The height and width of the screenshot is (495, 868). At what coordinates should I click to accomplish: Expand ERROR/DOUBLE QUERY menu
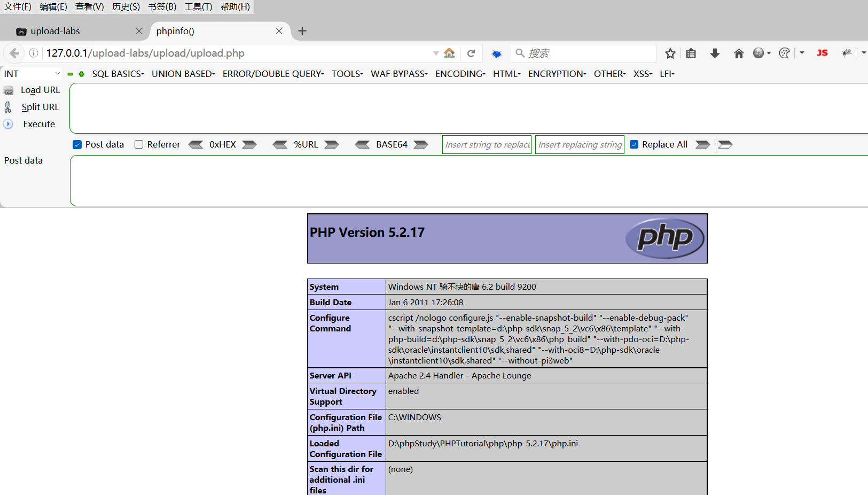point(273,74)
